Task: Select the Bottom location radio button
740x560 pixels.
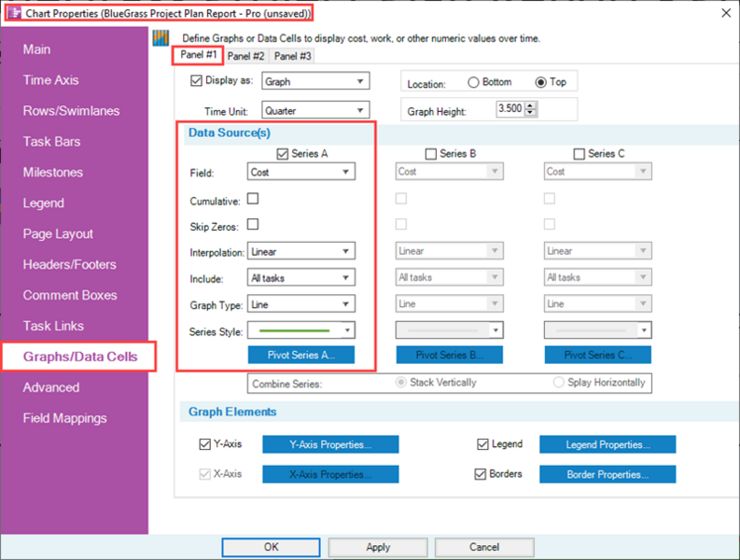Action: pos(473,82)
